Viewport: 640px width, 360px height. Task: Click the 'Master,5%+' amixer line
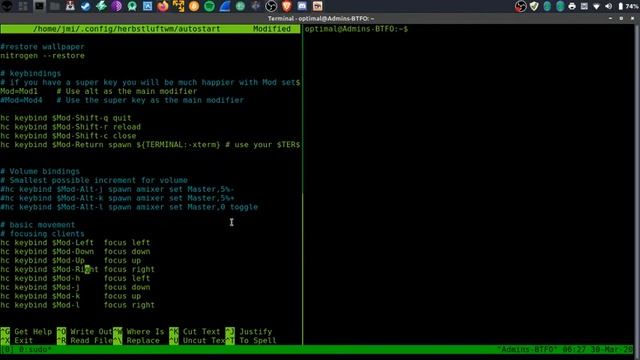tap(117, 198)
